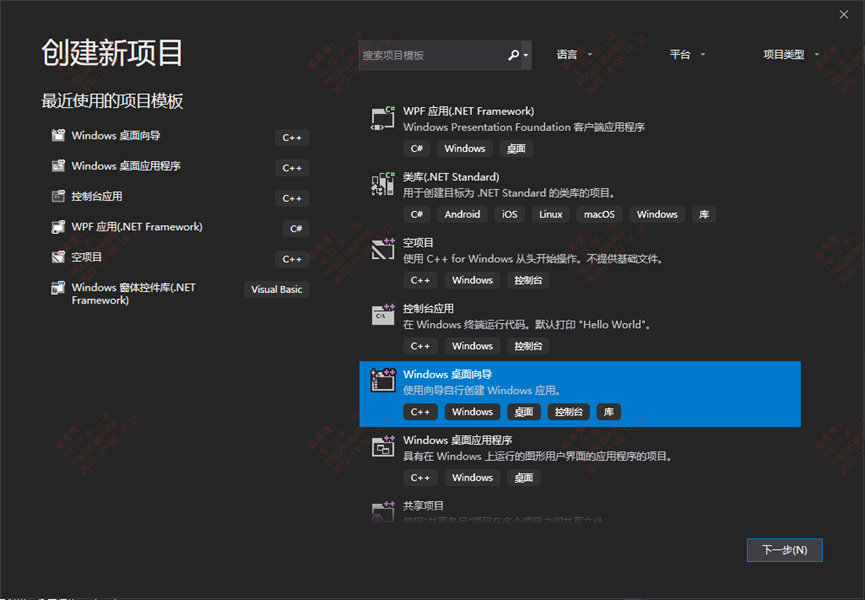This screenshot has width=865, height=600.
Task: Open the 项目类型 filter dropdown
Action: coord(791,55)
